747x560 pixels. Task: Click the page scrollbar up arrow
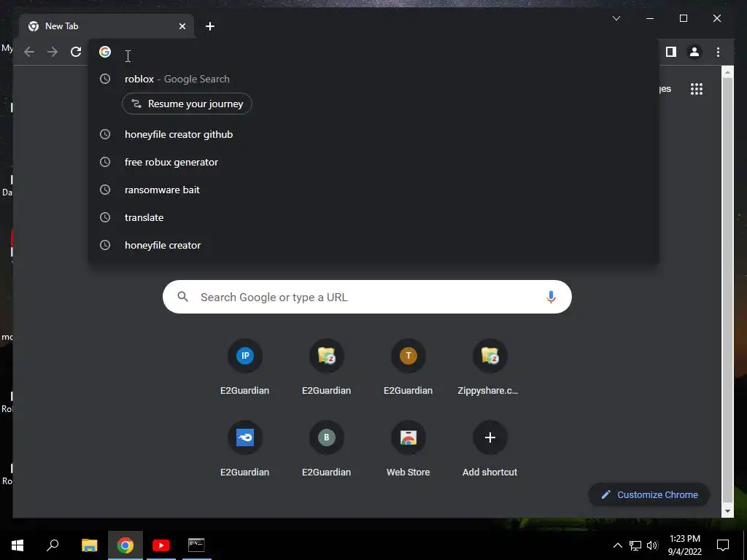[727, 72]
